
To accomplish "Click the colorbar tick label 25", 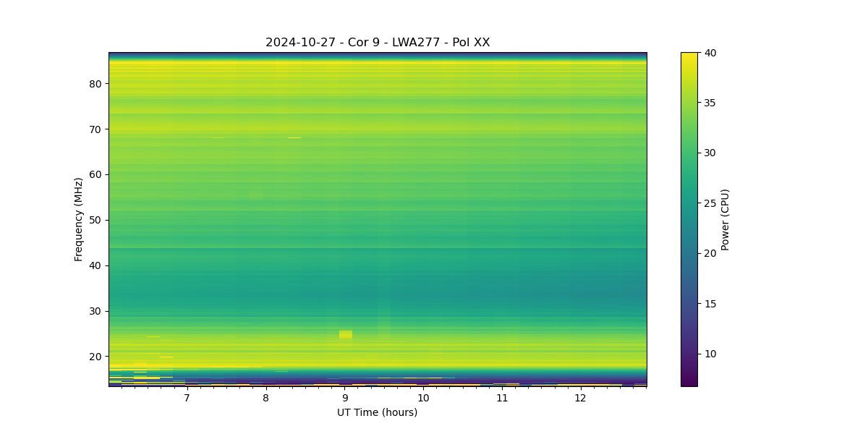I will (710, 203).
